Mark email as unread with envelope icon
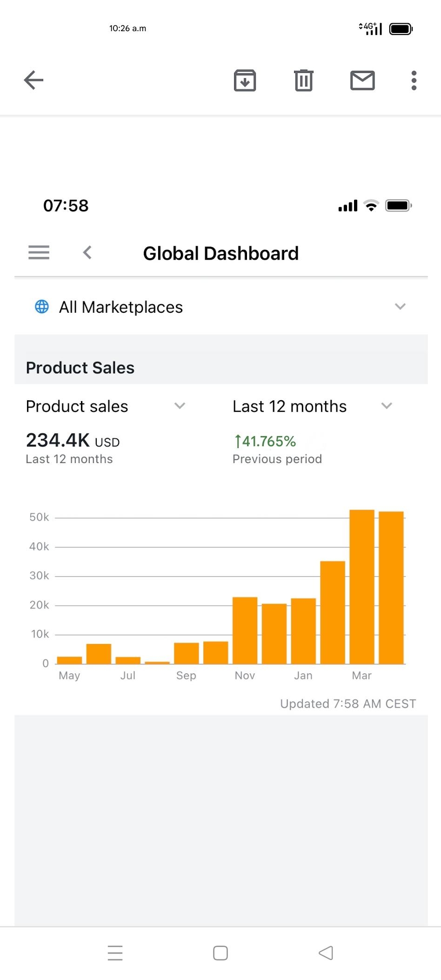 [362, 80]
